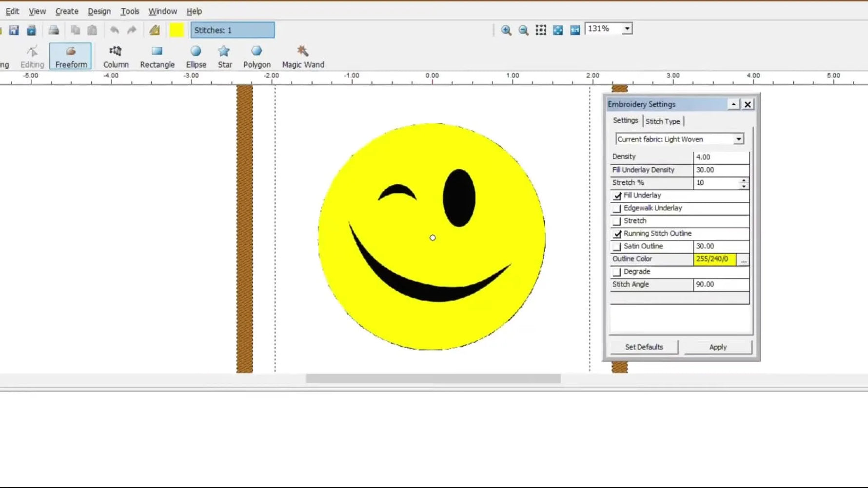Click the 1:1 actual size icon
The height and width of the screenshot is (488, 868).
tap(575, 30)
